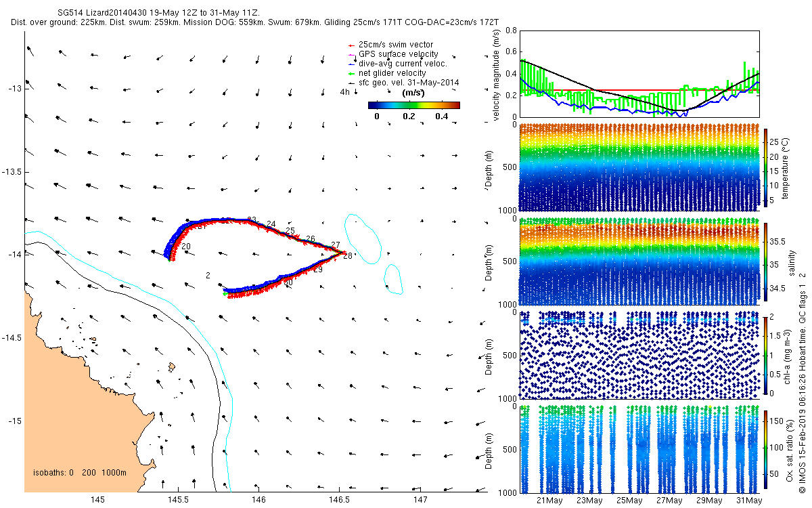The image size is (812, 508).
Task: Select the '25cm/s swim vector' legend entry
Action: point(396,45)
